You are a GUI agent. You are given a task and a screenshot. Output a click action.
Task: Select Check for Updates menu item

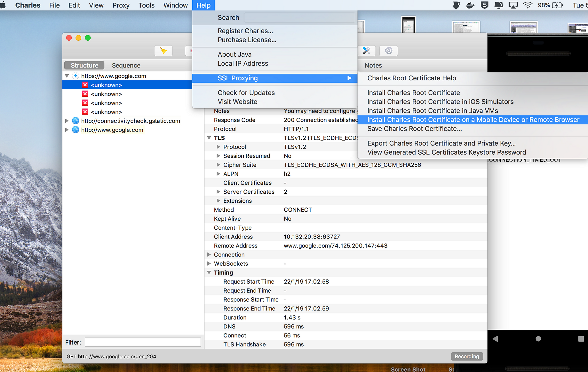tap(275, 93)
